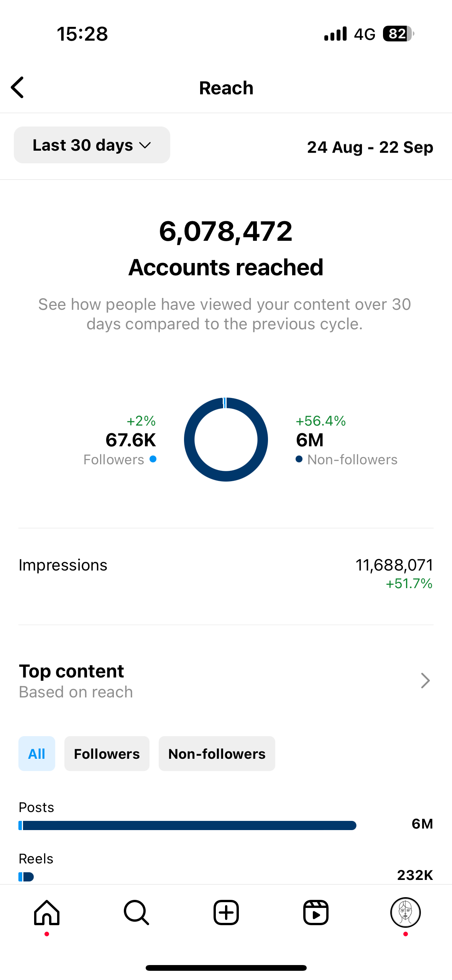This screenshot has height=980, width=452.
Task: Select the All filter chip
Action: 37,753
